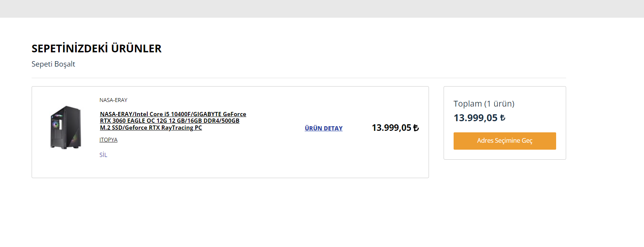Image resolution: width=644 pixels, height=247 pixels.
Task: Click the gray header bar at top
Action: (x=322, y=8)
